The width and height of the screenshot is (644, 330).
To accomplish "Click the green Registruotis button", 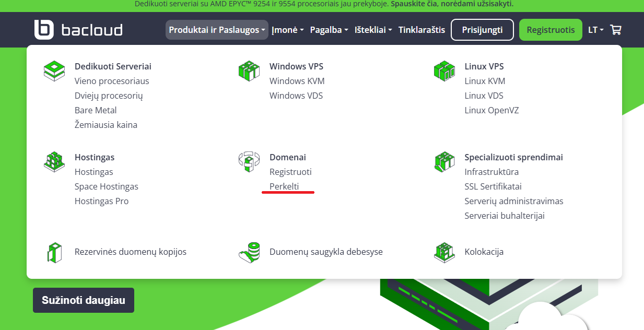I will (551, 30).
